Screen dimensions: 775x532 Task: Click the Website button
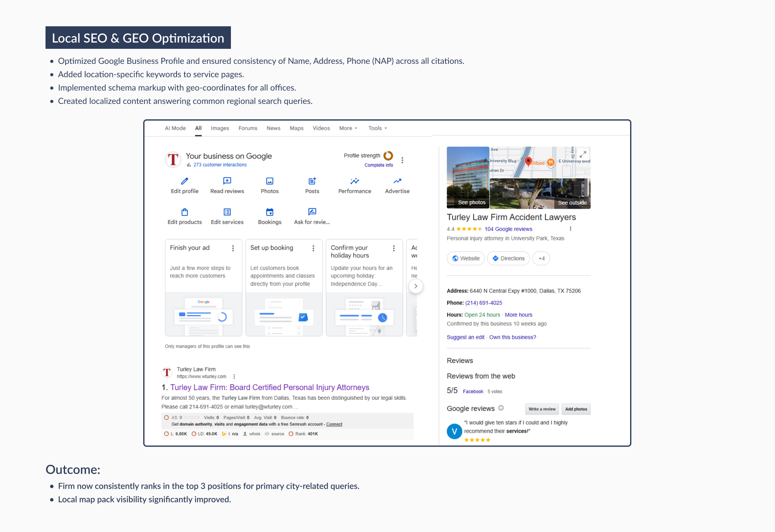[x=466, y=258]
